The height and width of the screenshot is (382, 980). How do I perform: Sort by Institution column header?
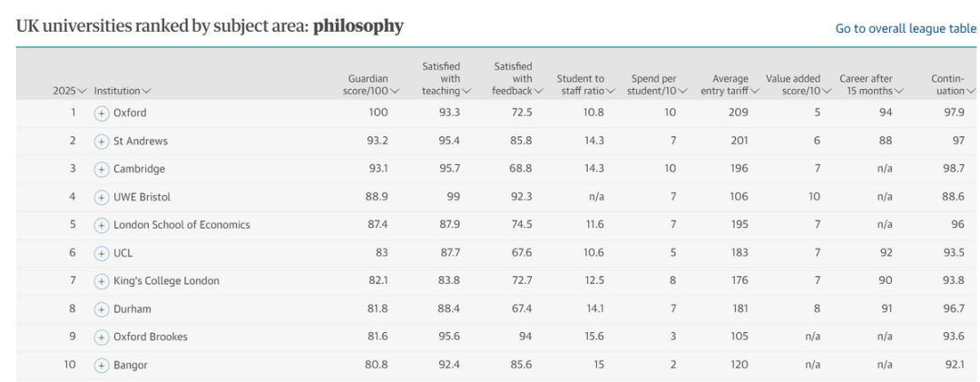pos(122,91)
